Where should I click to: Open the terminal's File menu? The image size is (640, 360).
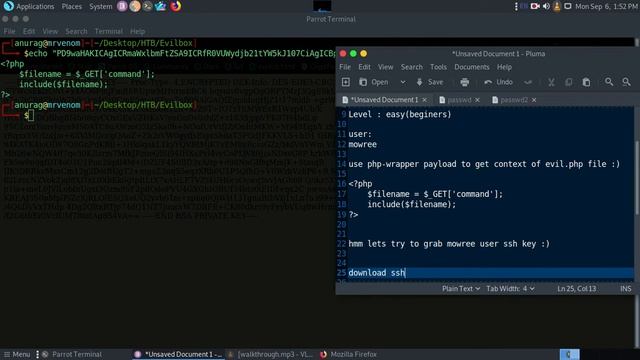click(x=9, y=31)
